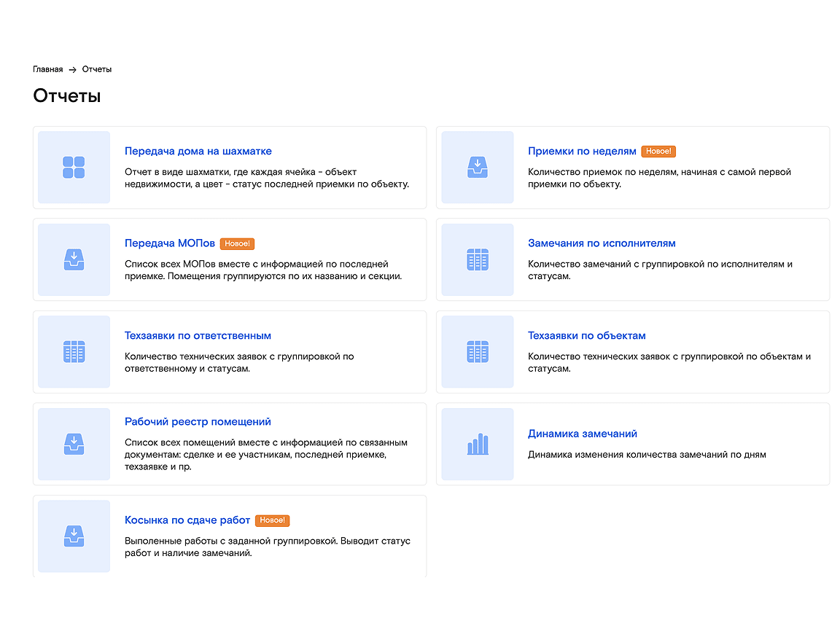Open the Косынка по сдаче работ report
The width and height of the screenshot is (840, 634).
point(187,520)
